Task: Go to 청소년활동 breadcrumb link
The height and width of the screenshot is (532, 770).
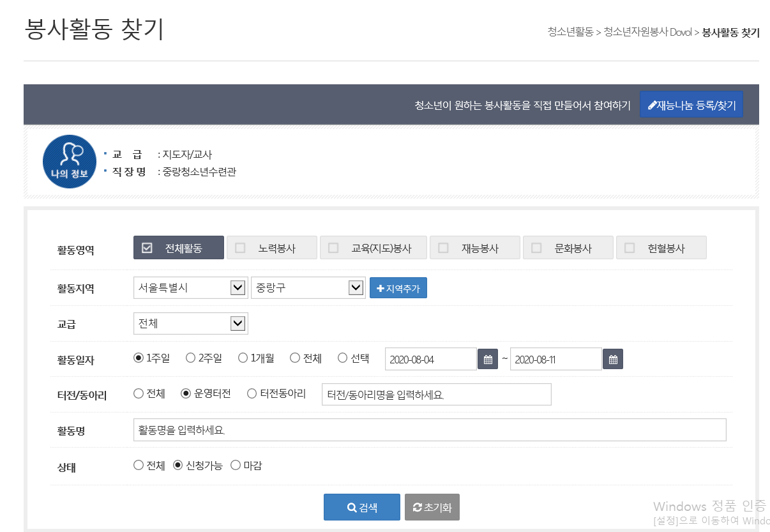Action: click(x=570, y=32)
